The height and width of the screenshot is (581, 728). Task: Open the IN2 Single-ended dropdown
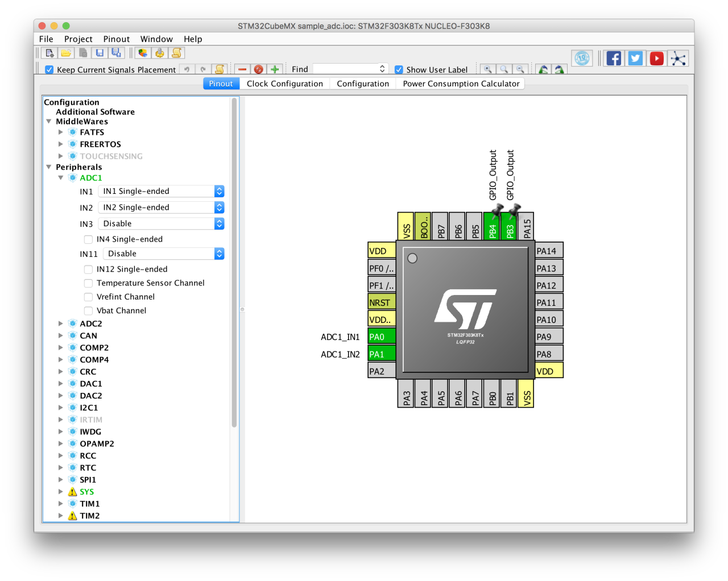(162, 208)
